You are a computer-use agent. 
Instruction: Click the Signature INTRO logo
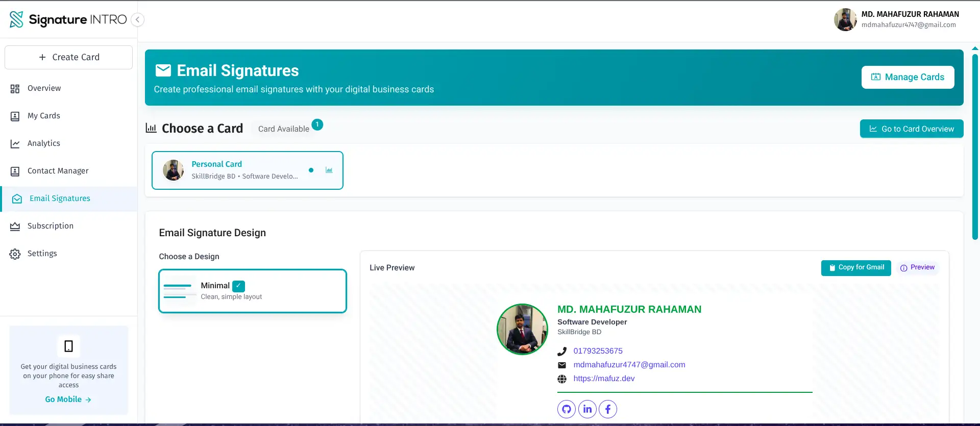tap(68, 19)
